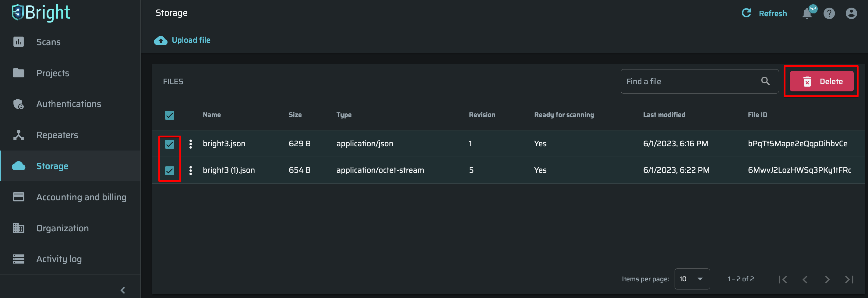Click the Refresh text button
Image resolution: width=868 pixels, height=298 pixels.
click(773, 13)
